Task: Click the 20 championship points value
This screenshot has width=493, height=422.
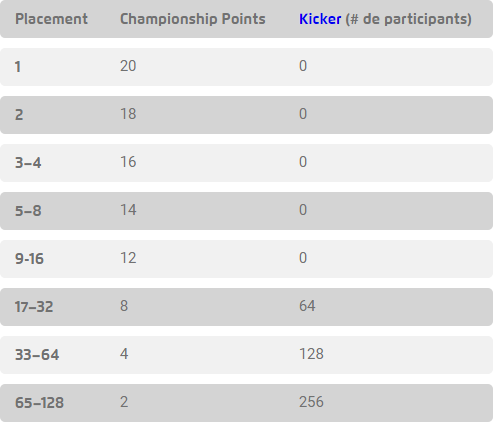Action: pos(128,66)
